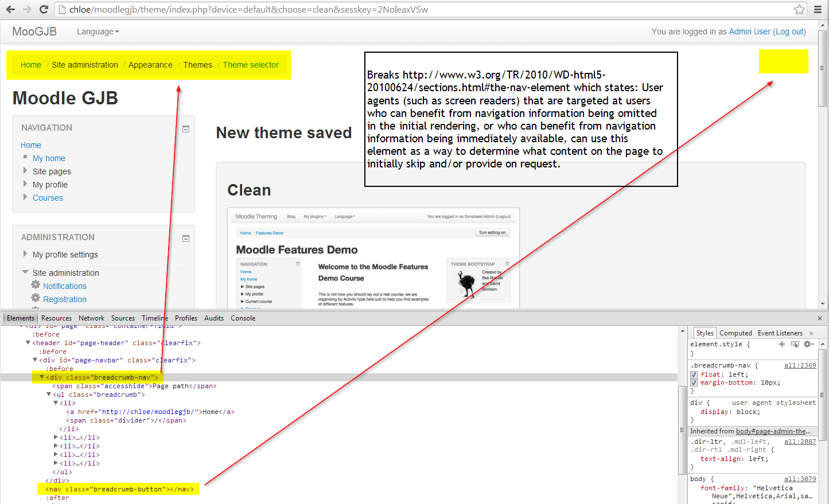Collapse the div#page-navbar DOM node
829x504 pixels.
[35, 360]
